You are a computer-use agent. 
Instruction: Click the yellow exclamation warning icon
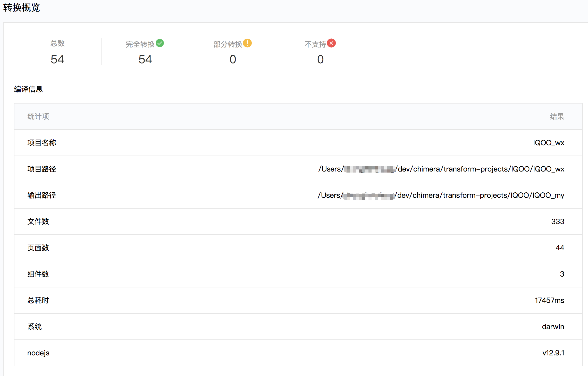(x=247, y=43)
